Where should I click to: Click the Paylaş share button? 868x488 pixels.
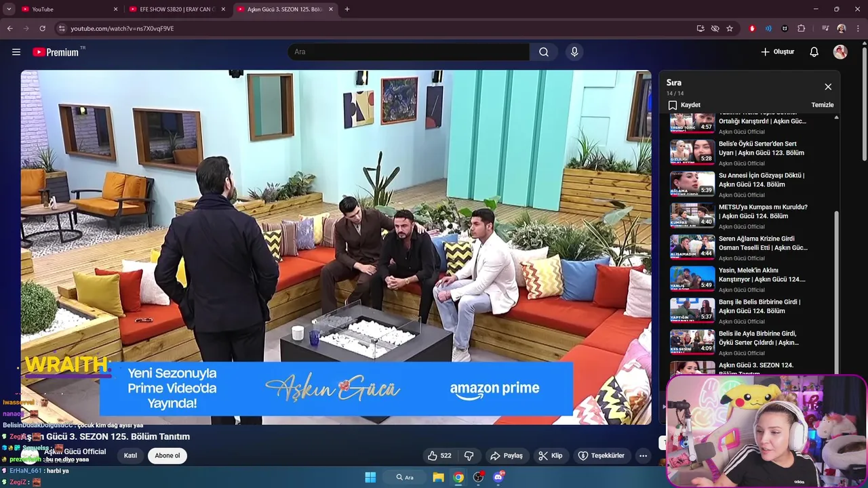[507, 455]
